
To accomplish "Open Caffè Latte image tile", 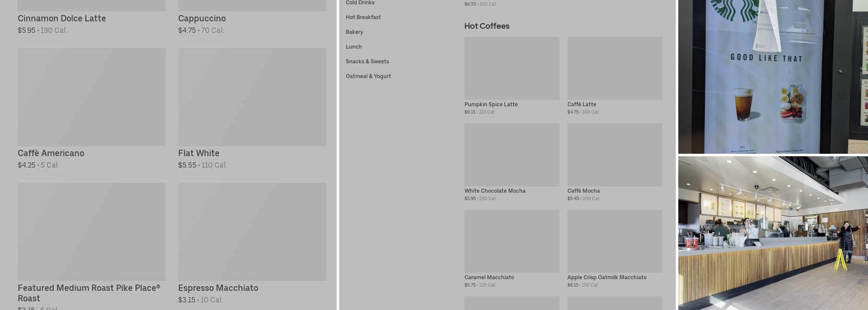I will (x=615, y=68).
